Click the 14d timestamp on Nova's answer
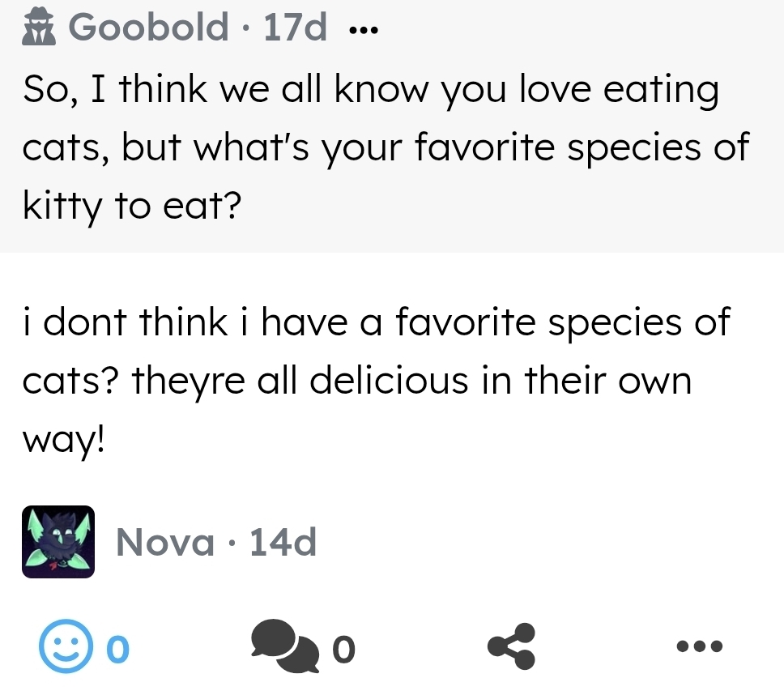784x695 pixels. (x=283, y=542)
